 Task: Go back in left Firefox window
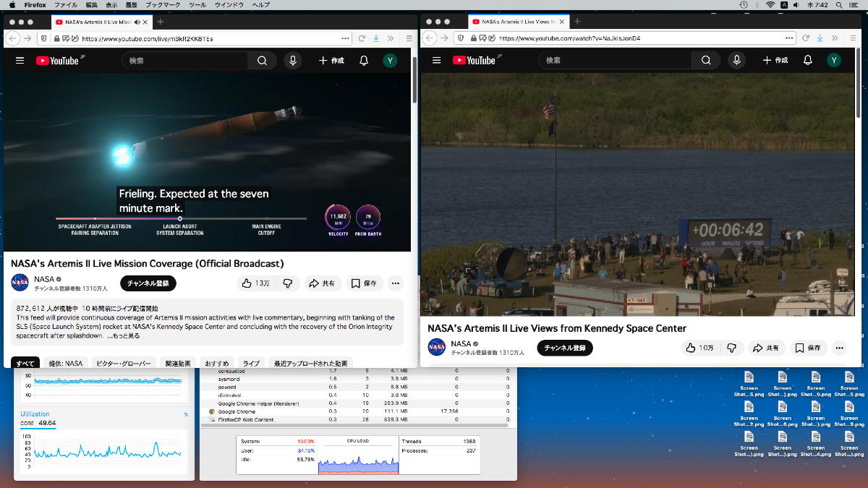pyautogui.click(x=13, y=38)
